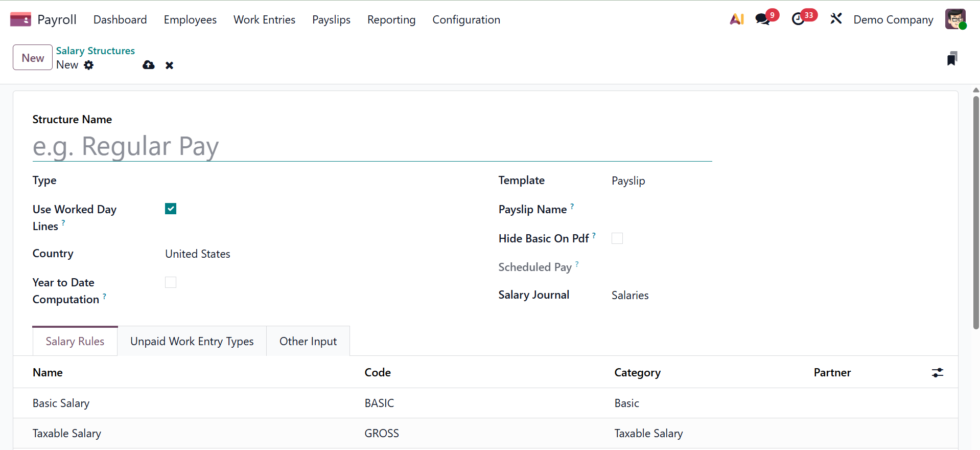Open the Configuration menu
980x450 pixels.
466,19
